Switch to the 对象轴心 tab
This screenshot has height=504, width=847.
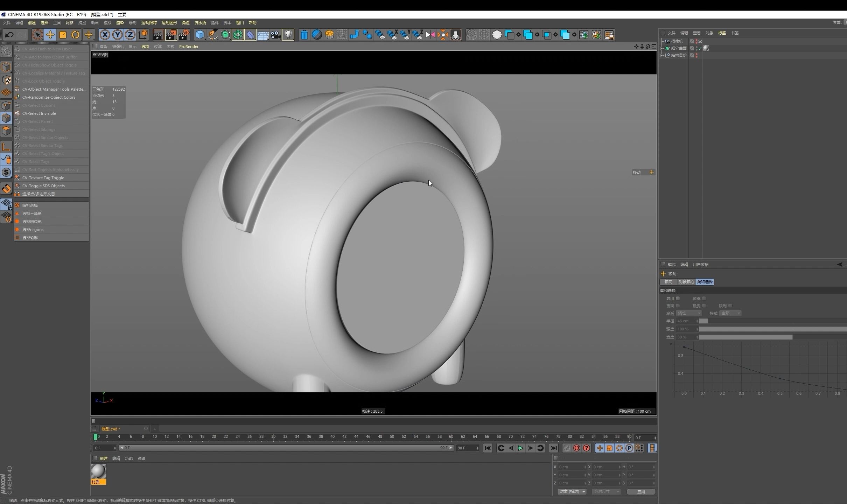(686, 282)
